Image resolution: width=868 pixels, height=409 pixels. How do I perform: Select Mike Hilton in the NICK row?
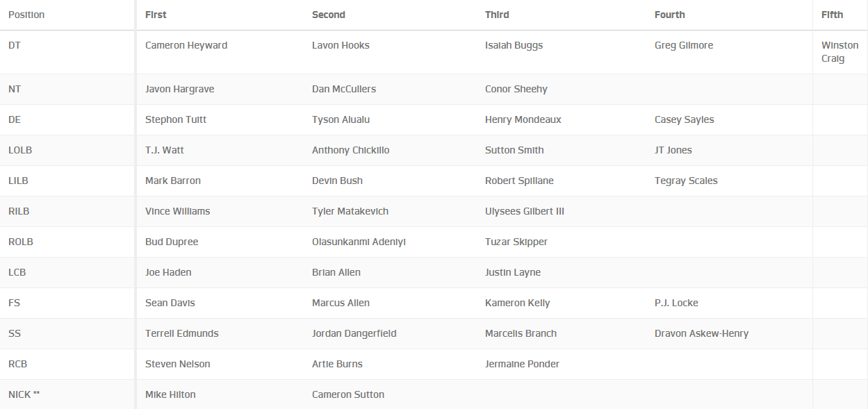(x=170, y=394)
